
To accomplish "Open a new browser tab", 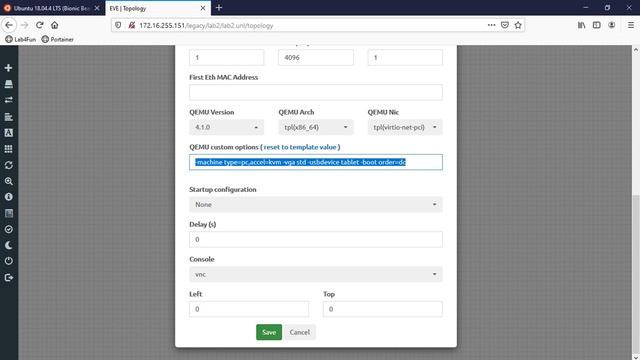I will (x=219, y=8).
